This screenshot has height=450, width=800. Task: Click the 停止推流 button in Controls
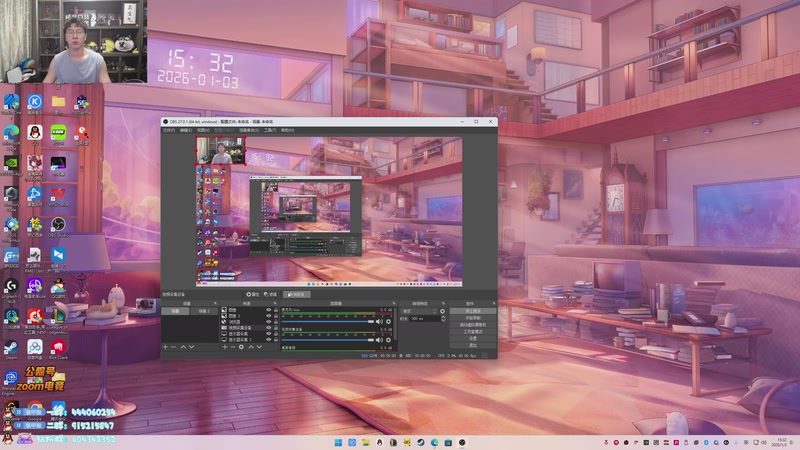tap(473, 311)
